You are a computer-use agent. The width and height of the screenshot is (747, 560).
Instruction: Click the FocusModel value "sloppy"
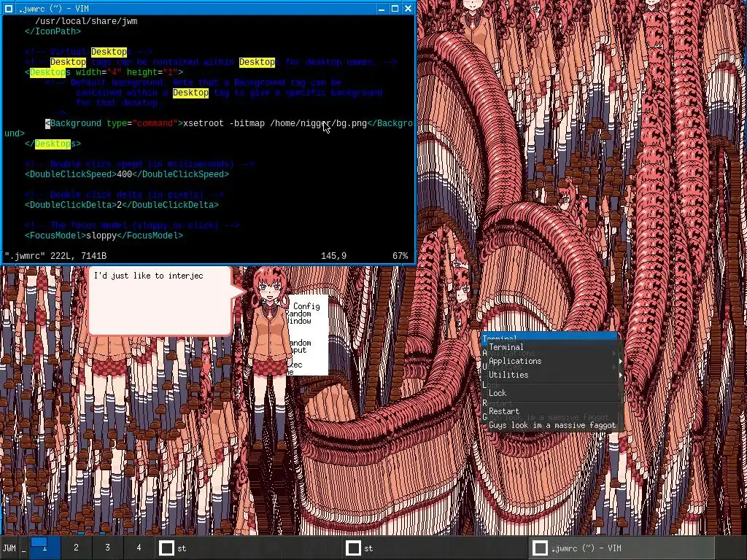click(101, 236)
